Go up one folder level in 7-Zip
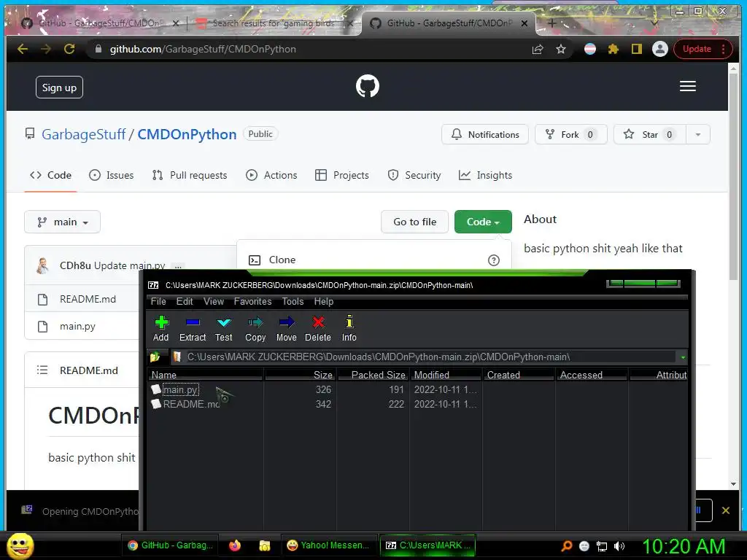The width and height of the screenshot is (747, 560). 155,357
